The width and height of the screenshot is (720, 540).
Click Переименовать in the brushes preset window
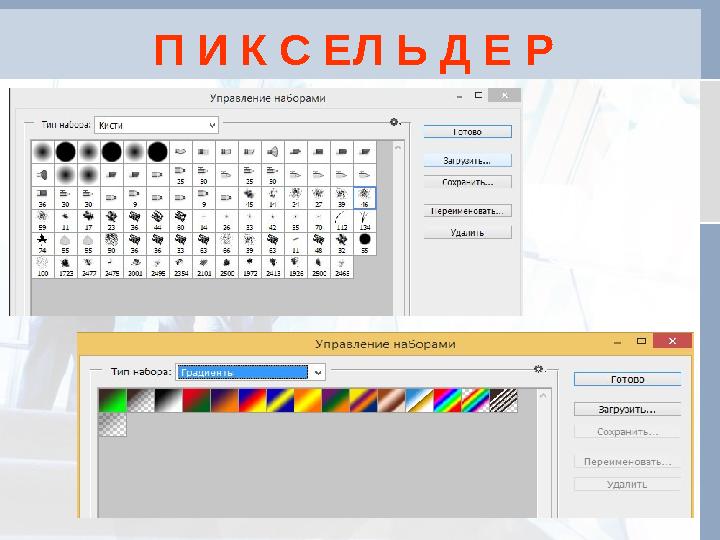467,211
